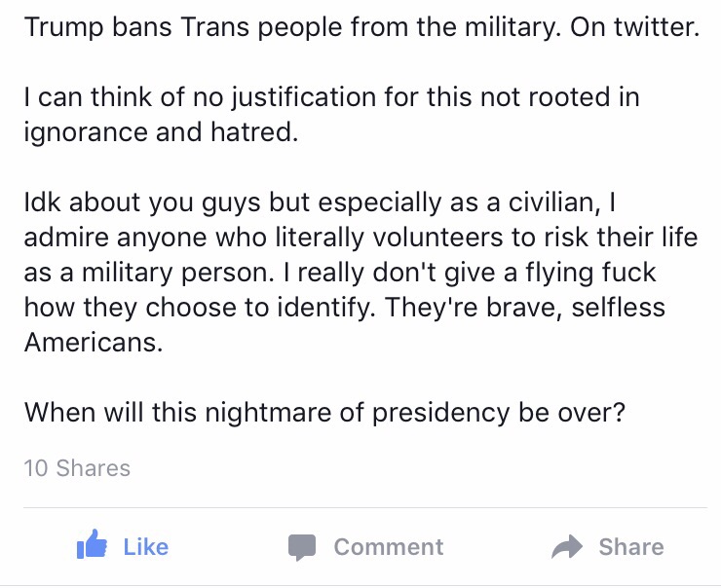Click the word "selfless" in the post
This screenshot has width=721, height=588.
pos(618,307)
